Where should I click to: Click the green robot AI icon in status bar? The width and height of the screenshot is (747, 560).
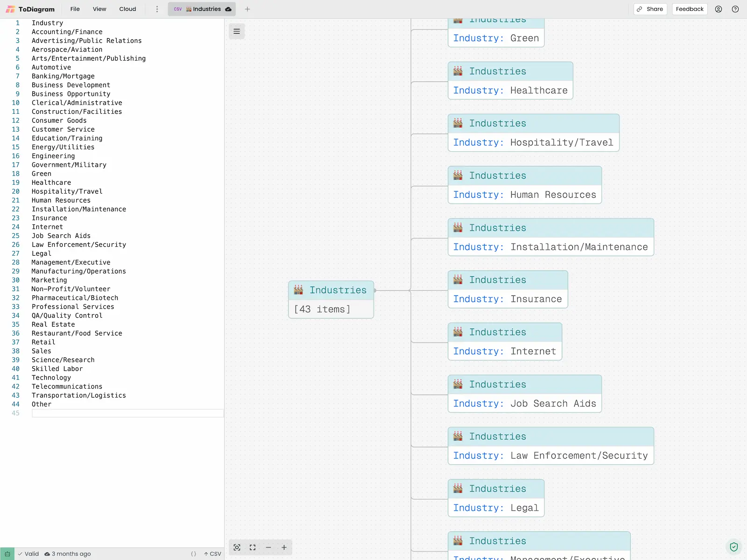(x=7, y=554)
